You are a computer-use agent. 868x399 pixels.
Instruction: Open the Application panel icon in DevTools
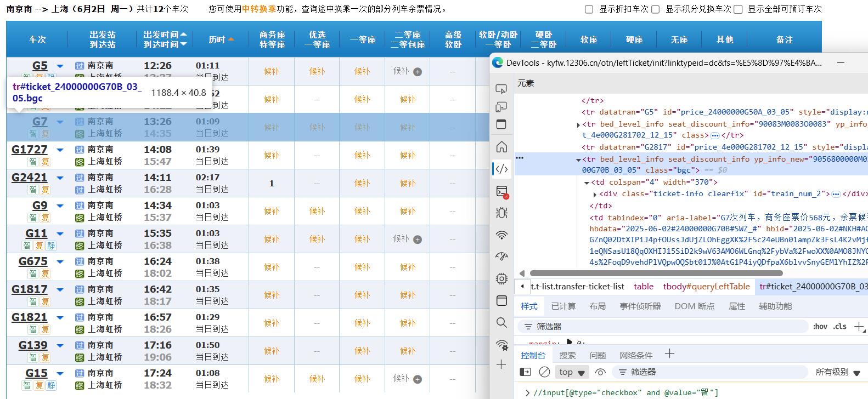click(x=501, y=300)
